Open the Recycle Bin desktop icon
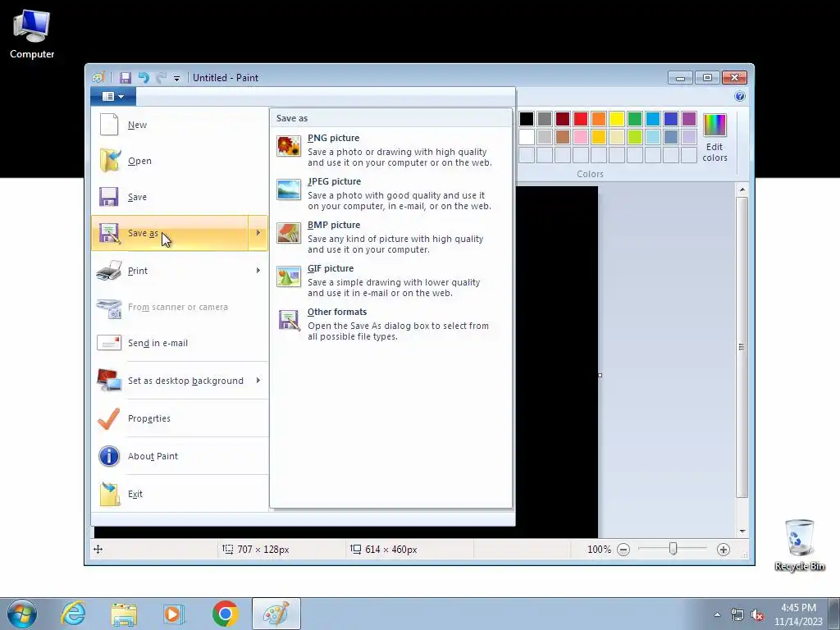The width and height of the screenshot is (840, 630). coord(799,545)
